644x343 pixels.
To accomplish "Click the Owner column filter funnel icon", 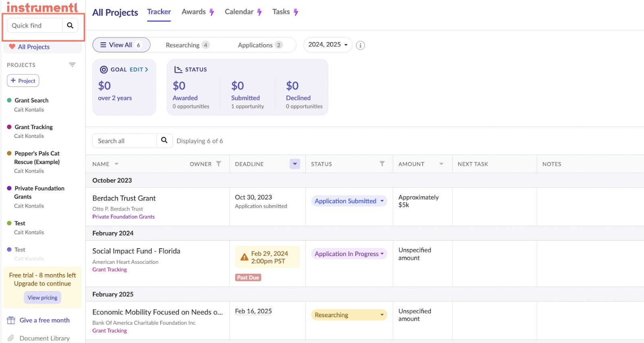I will tap(219, 164).
